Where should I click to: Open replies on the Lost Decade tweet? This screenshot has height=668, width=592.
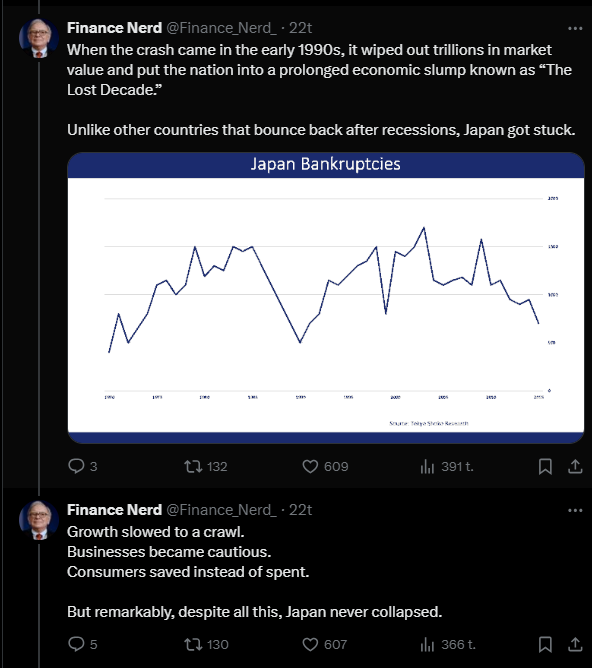click(x=83, y=466)
